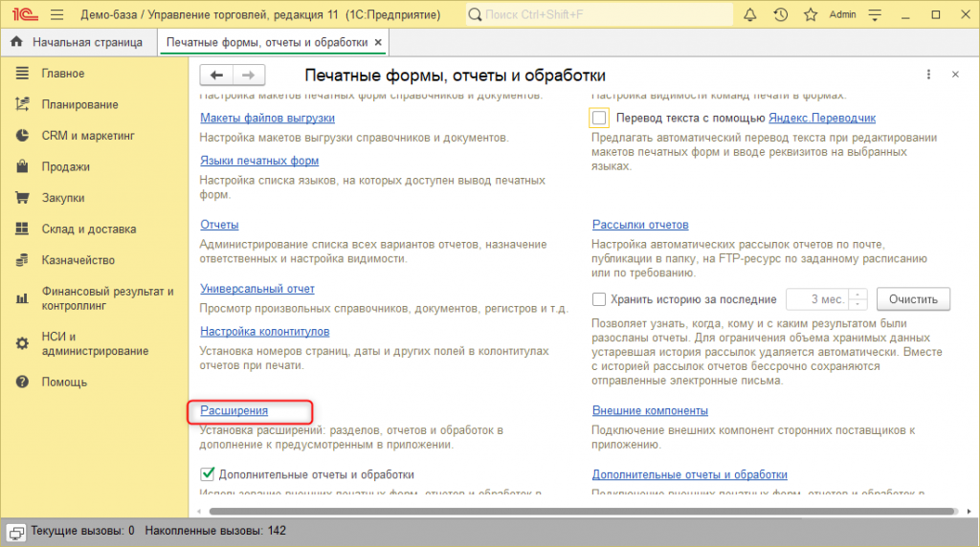Click the Очистить button

913,299
